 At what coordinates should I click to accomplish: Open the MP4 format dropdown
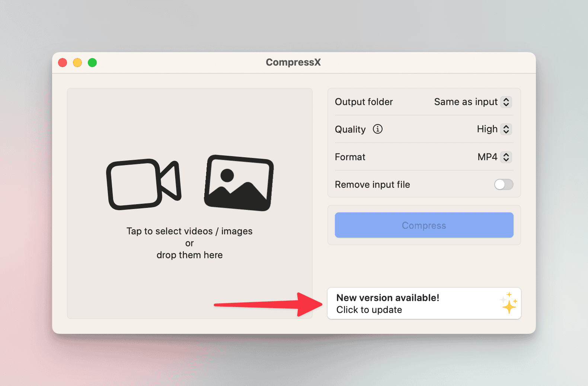click(487, 157)
